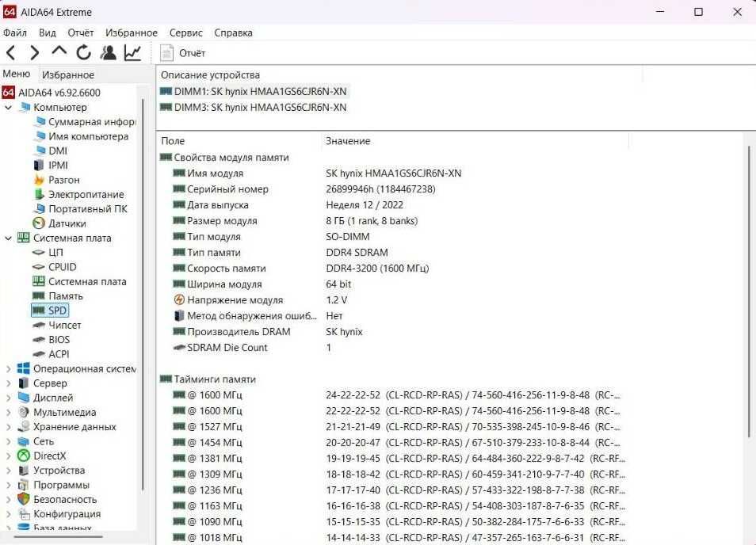Click the Безопасность shield icon
Viewport: 756px width, 545px height.
tap(23, 499)
